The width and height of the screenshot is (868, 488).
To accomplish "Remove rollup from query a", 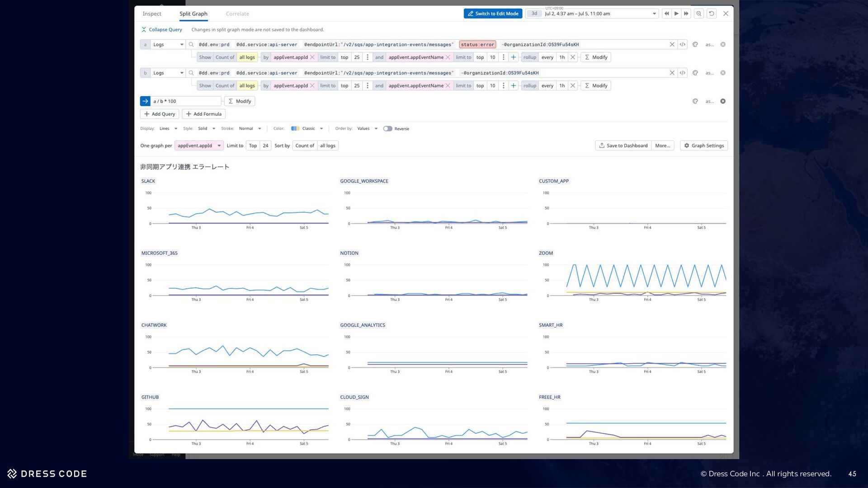I will click(573, 57).
